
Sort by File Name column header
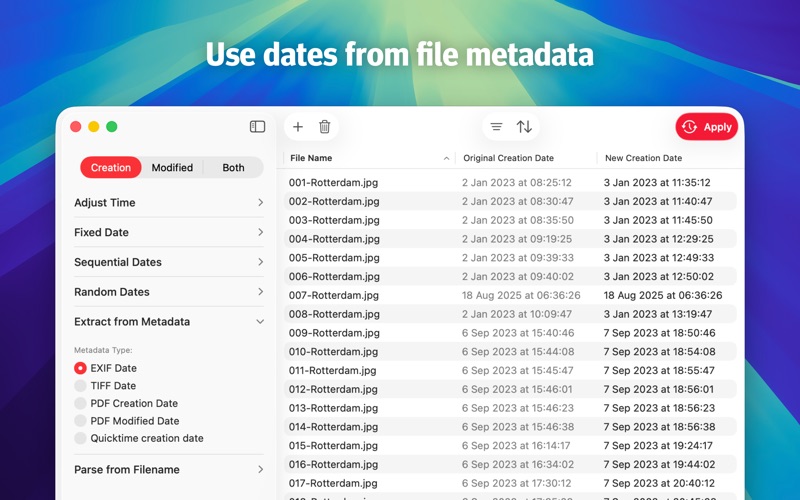pyautogui.click(x=368, y=158)
